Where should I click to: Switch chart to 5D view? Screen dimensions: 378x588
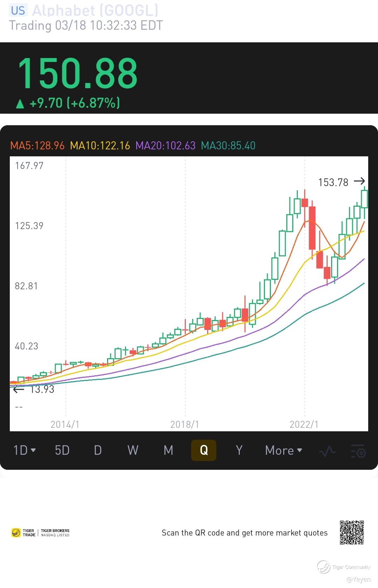(x=62, y=450)
